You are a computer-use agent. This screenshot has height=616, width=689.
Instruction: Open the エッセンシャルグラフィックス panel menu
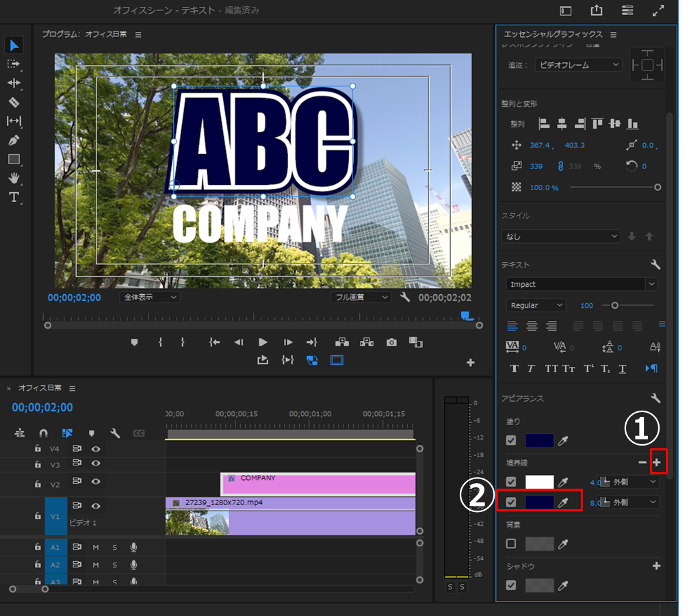point(613,34)
